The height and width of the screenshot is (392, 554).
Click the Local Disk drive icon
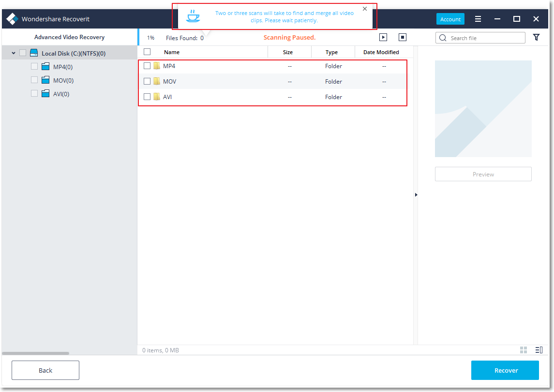34,53
